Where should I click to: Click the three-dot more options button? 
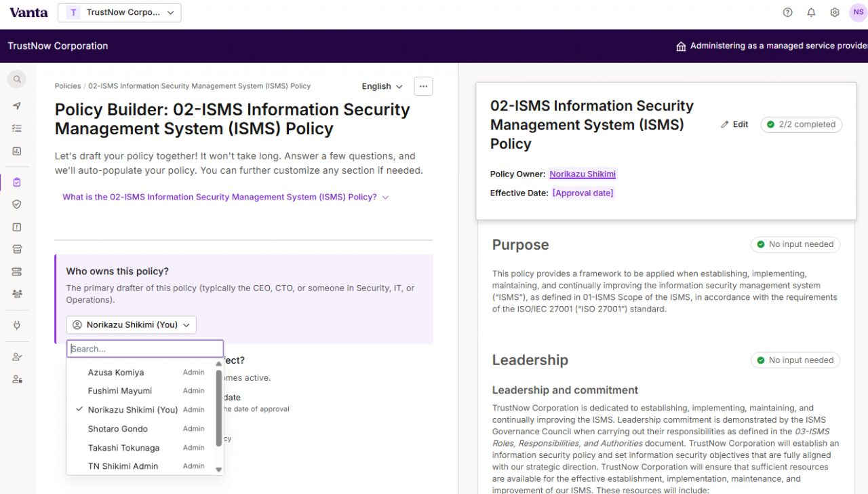423,86
